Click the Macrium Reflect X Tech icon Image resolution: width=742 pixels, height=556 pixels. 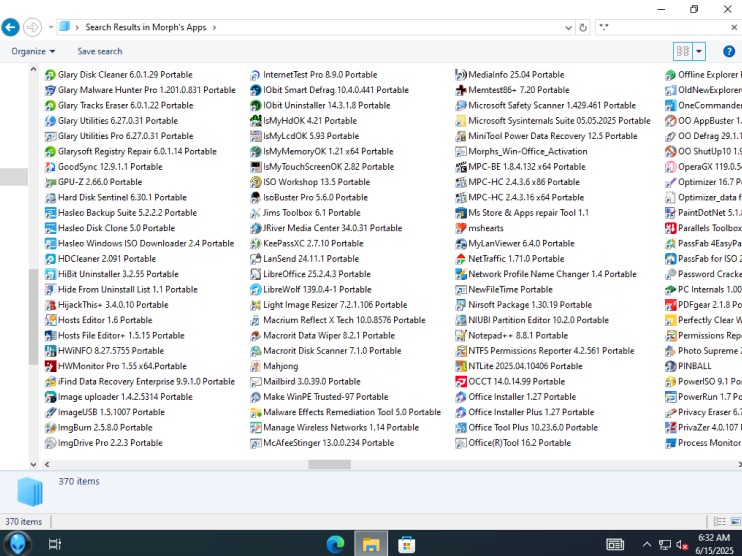(x=256, y=320)
